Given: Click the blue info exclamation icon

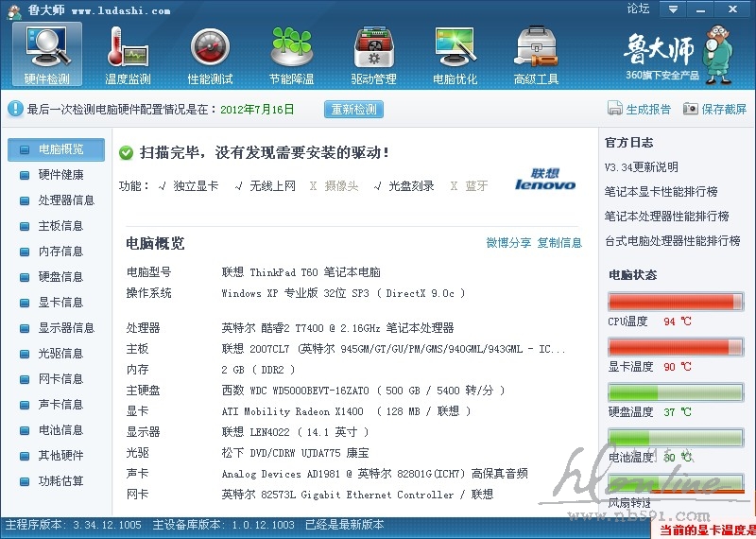Looking at the screenshot, I should [15, 109].
